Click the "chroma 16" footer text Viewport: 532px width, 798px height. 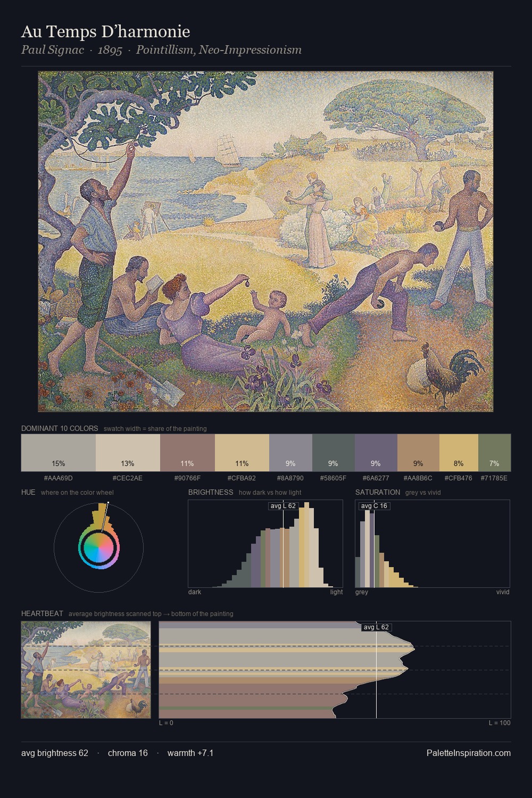(x=128, y=753)
